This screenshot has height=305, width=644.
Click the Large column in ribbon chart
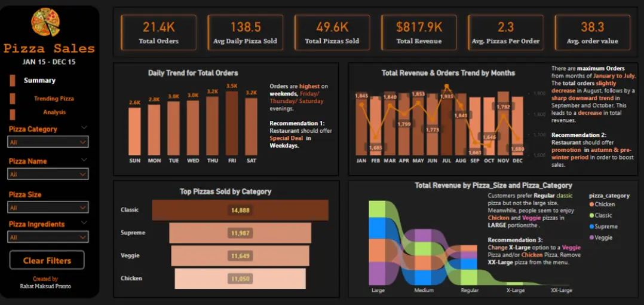[377, 243]
